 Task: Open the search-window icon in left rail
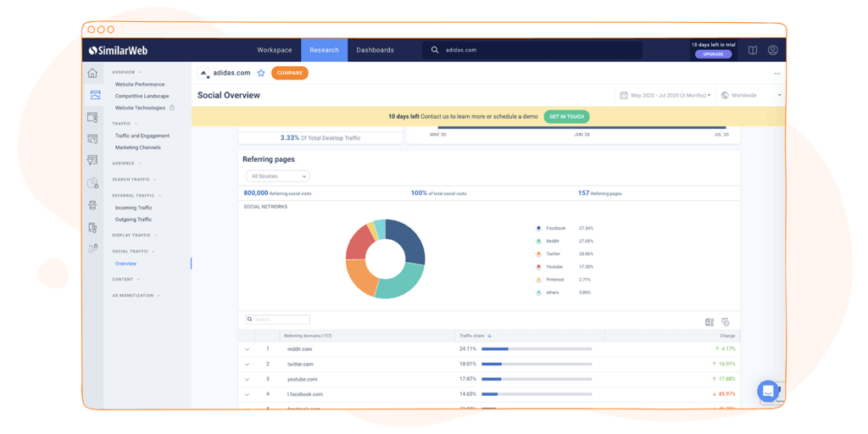coord(92,138)
